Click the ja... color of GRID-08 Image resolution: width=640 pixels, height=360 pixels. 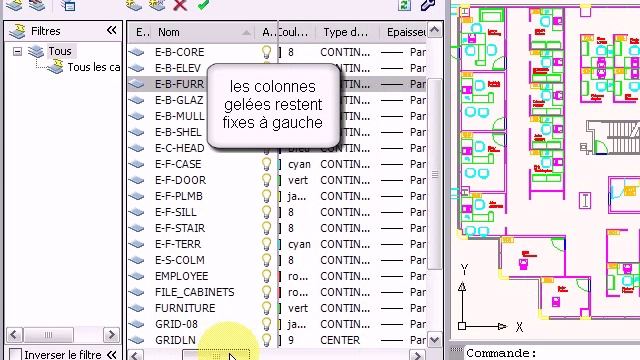pyautogui.click(x=297, y=324)
